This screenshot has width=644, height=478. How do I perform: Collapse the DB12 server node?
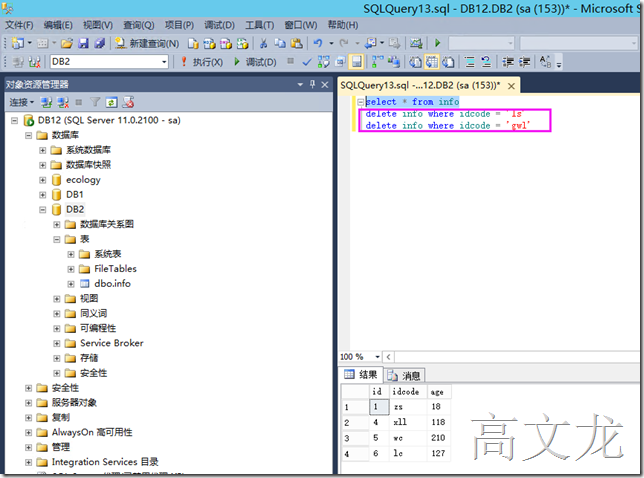point(14,120)
